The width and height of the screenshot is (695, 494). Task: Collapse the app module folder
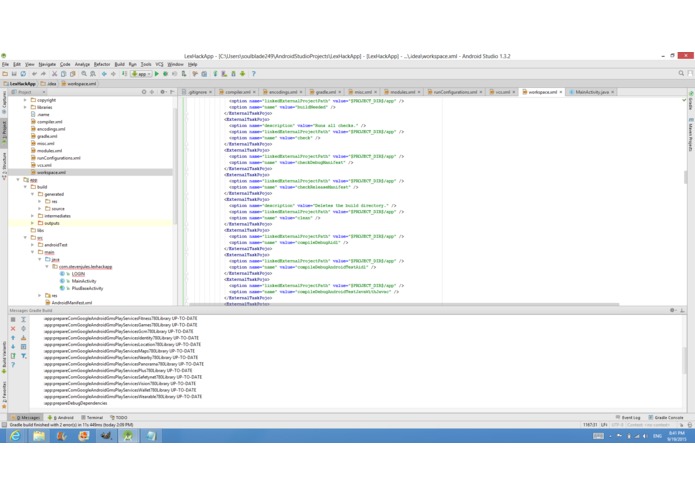pos(18,179)
